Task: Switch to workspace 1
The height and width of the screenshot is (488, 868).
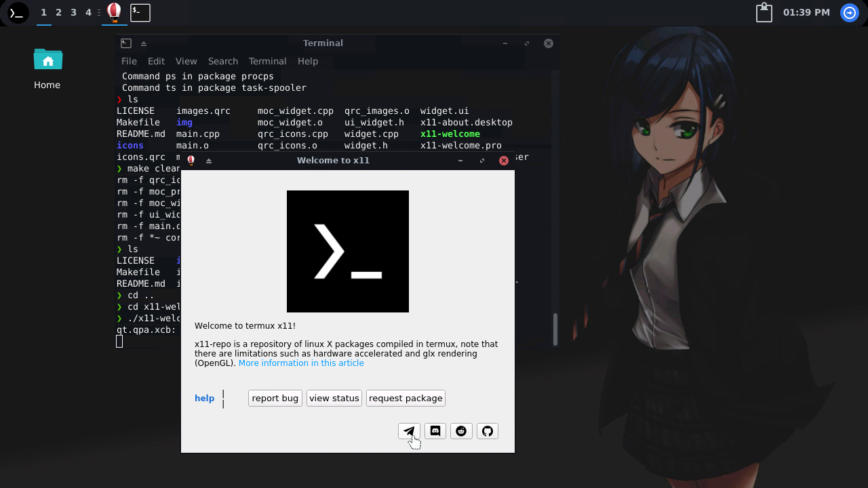Action: pyautogui.click(x=44, y=12)
